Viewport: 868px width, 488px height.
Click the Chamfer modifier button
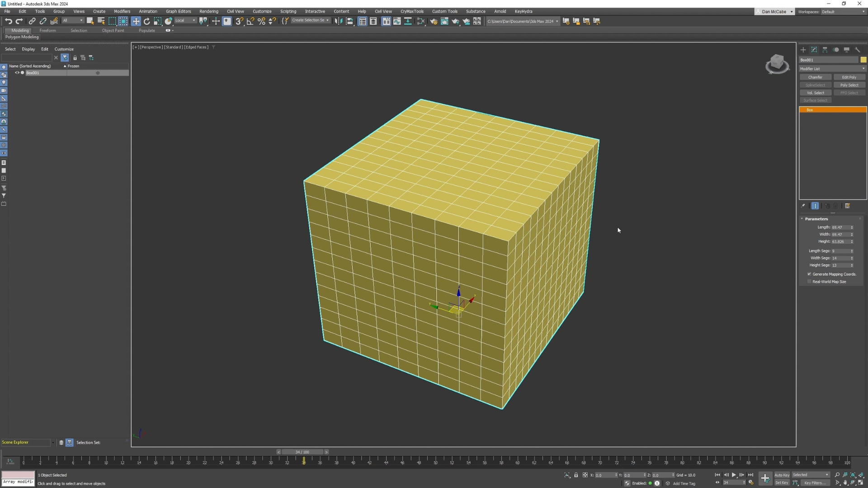pos(815,77)
